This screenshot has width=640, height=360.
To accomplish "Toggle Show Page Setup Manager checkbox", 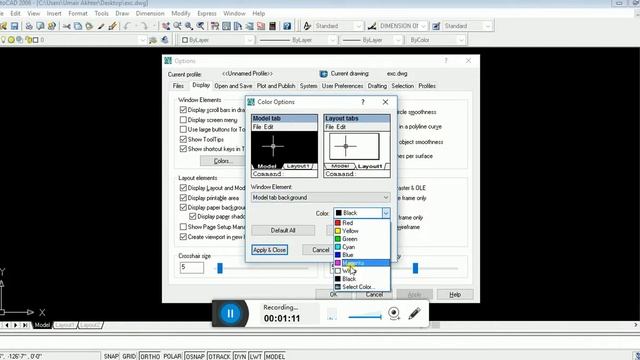I will click(183, 227).
